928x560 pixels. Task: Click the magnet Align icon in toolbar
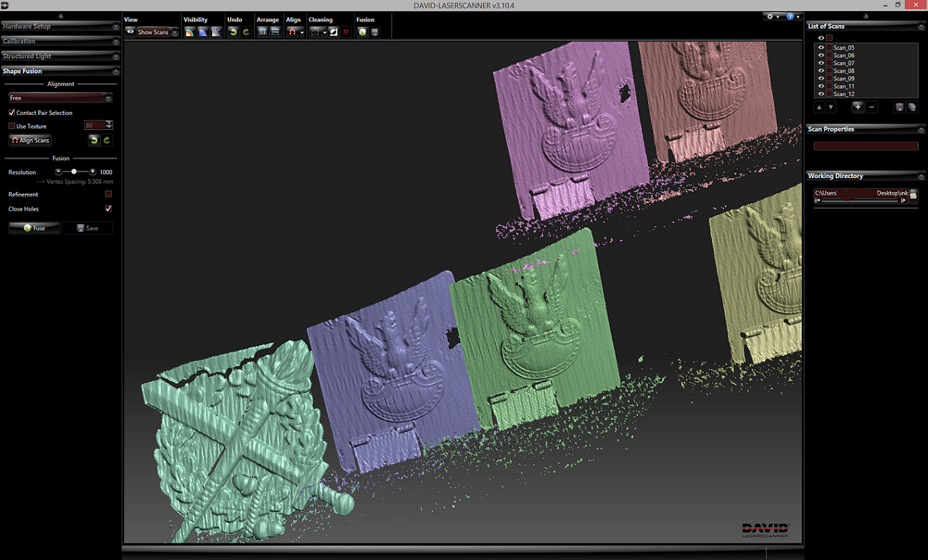point(292,32)
